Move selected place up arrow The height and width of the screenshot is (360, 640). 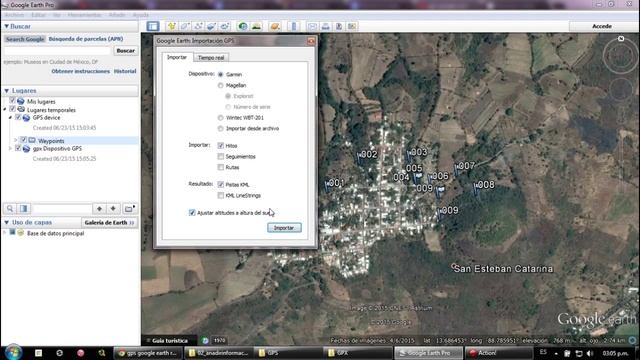[x=99, y=209]
